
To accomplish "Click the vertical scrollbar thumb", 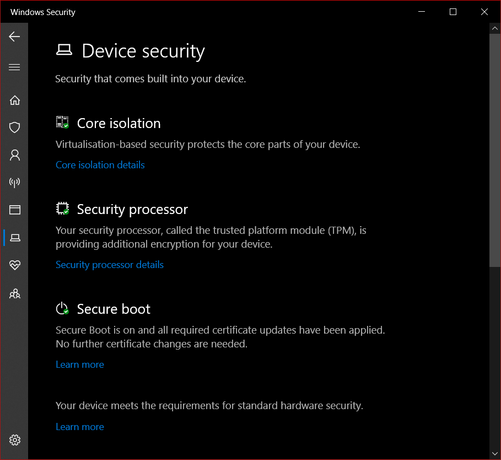I will point(495,150).
